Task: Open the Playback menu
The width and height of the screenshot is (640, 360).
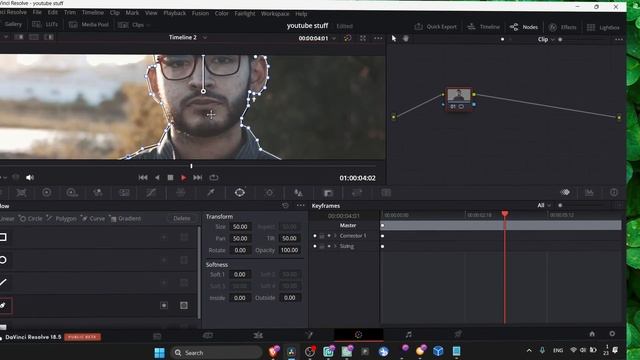Action: [x=175, y=13]
